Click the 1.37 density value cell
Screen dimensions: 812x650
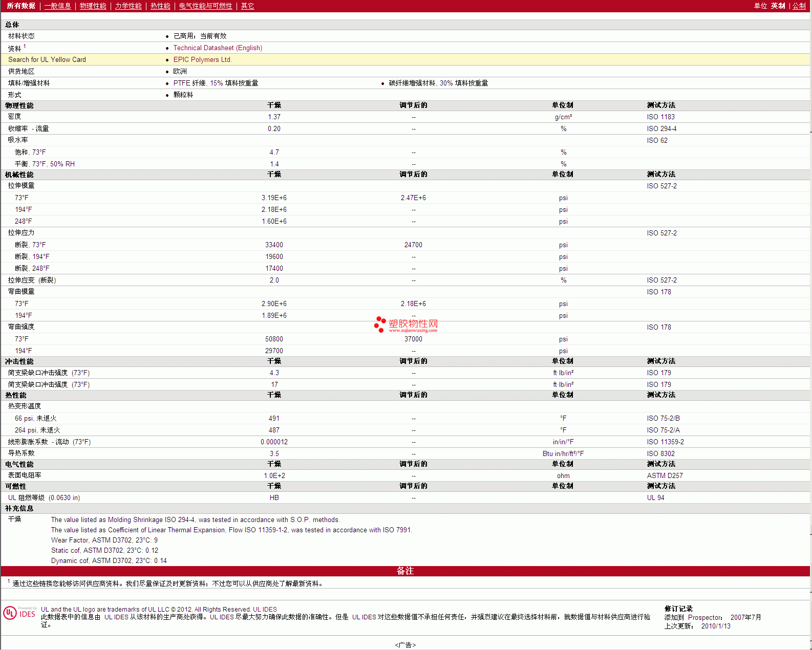coord(274,117)
